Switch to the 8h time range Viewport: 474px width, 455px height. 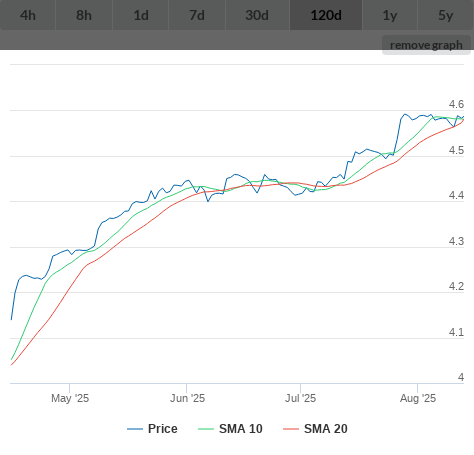click(84, 15)
